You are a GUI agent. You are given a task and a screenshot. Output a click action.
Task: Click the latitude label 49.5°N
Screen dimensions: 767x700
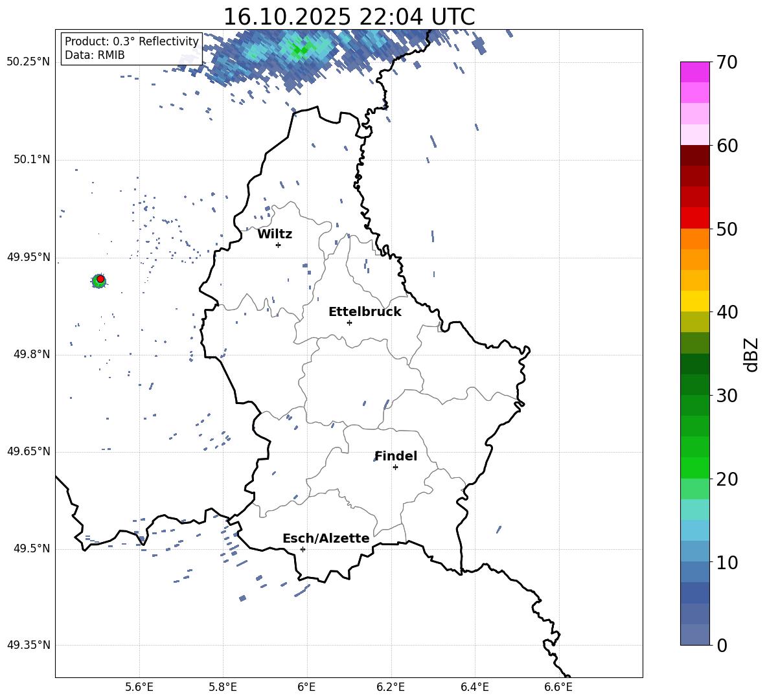point(32,548)
